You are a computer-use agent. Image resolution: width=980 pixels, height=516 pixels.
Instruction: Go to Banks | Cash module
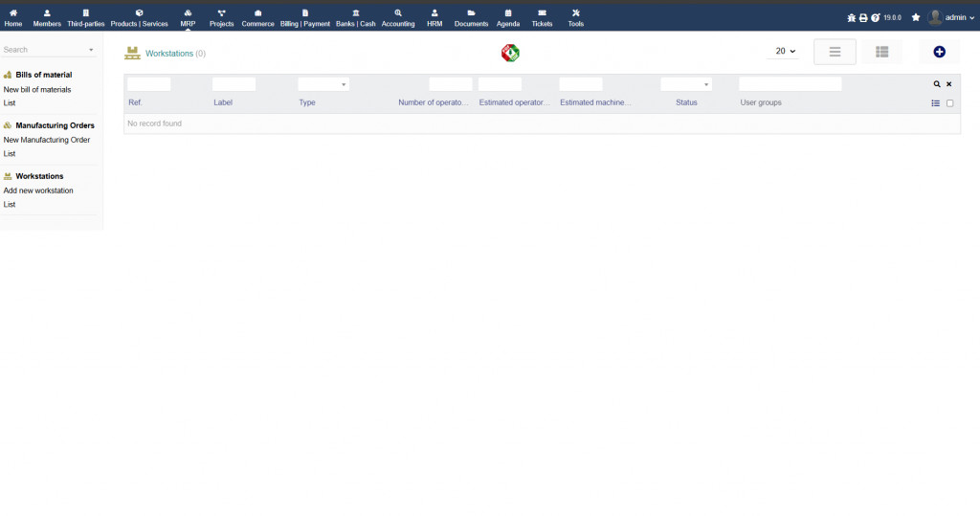point(356,18)
